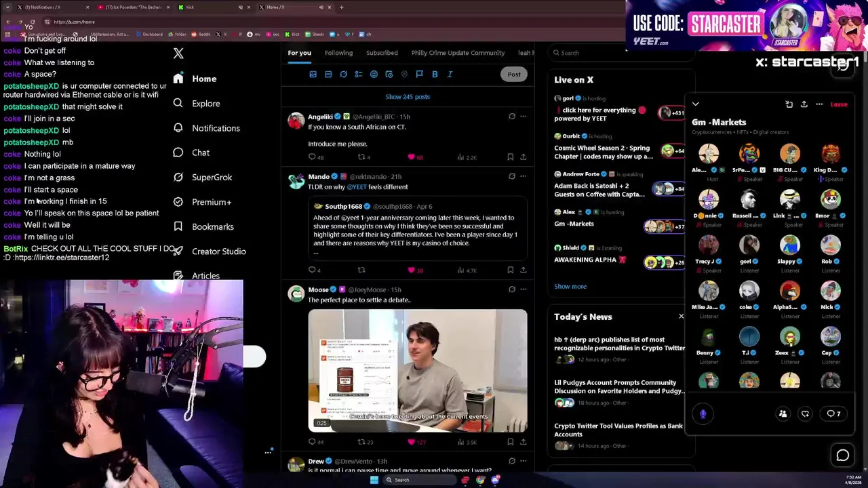Open the news story about recognizable Crypto Twitter personalities

click(x=619, y=344)
